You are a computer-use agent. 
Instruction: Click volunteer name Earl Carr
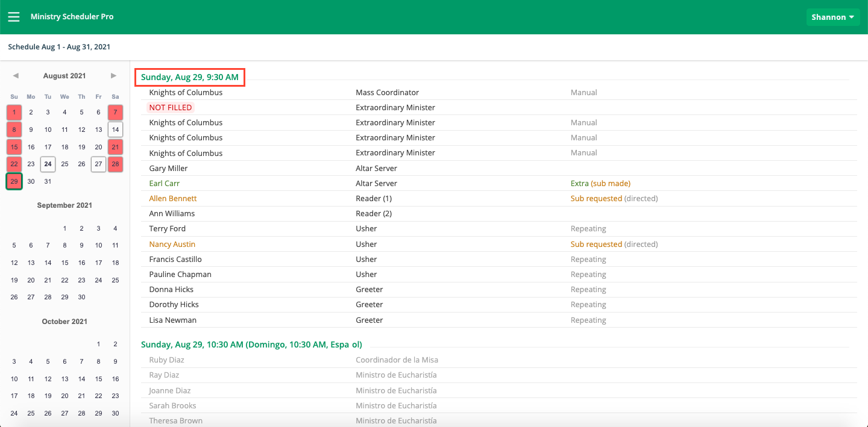coord(165,184)
